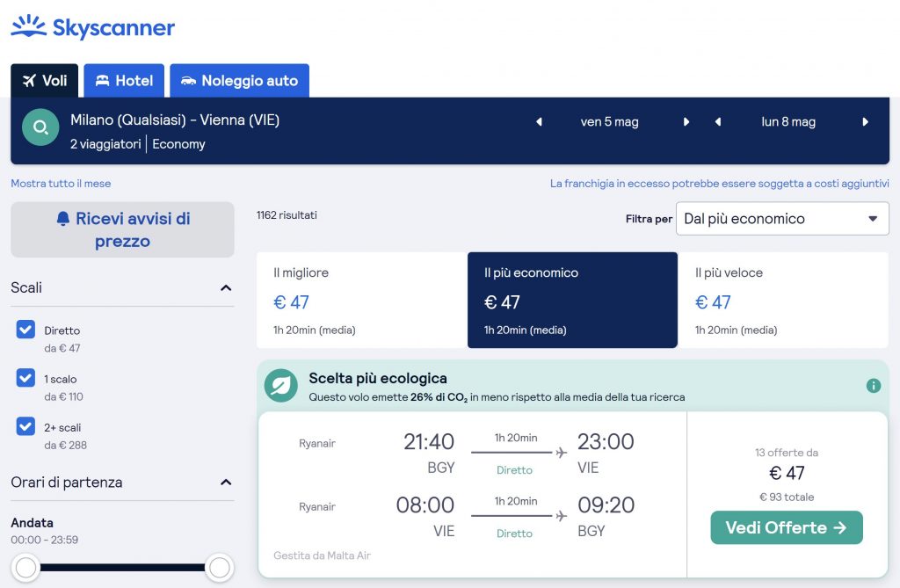Click the green info icon
The width and height of the screenshot is (900, 588).
tap(873, 386)
